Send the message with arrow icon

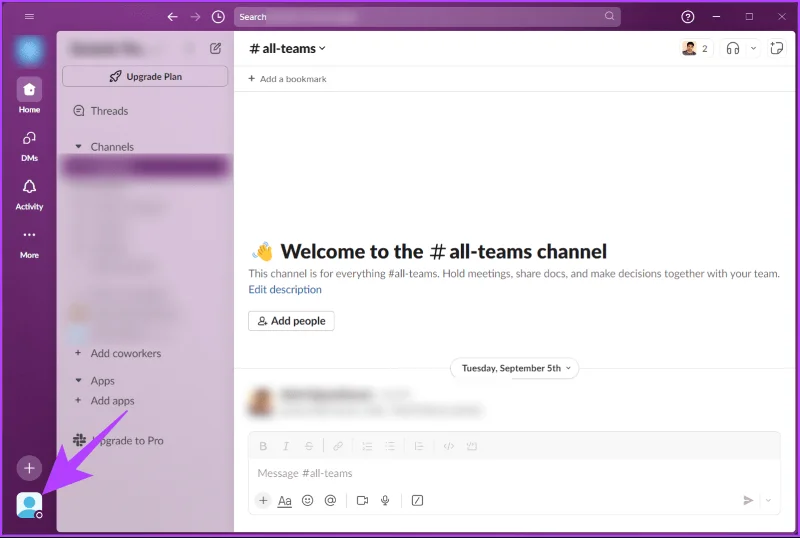(x=748, y=501)
